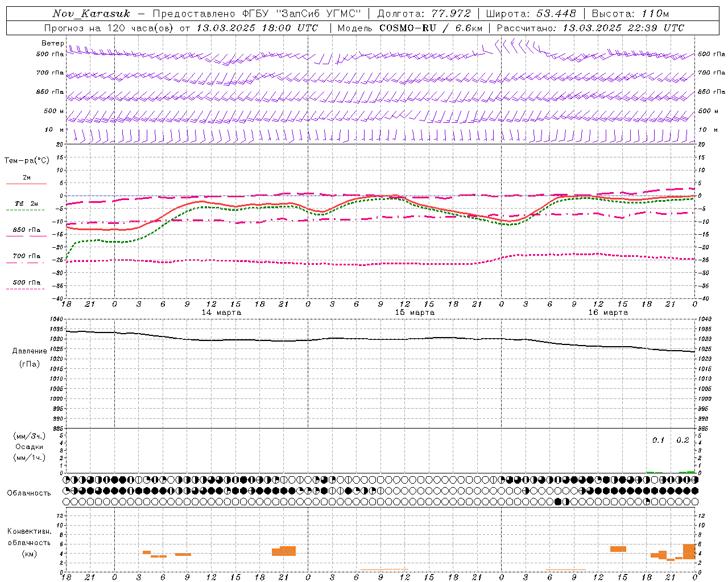Click the '(мм/3ч.)' precipitation unit label

click(30, 436)
